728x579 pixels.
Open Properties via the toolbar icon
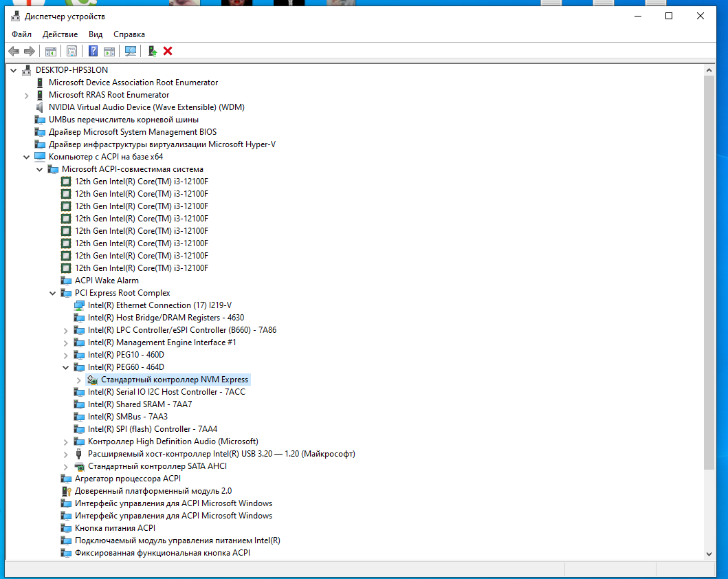[71, 51]
